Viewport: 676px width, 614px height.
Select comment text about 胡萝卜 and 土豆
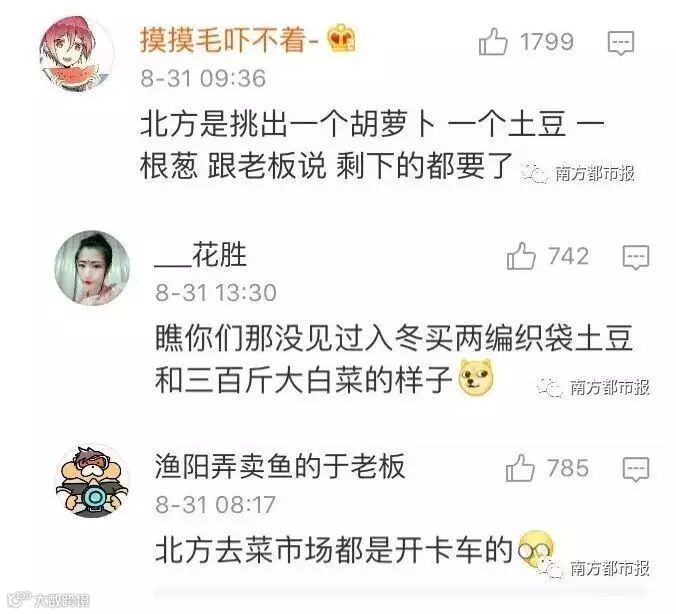pos(372,145)
